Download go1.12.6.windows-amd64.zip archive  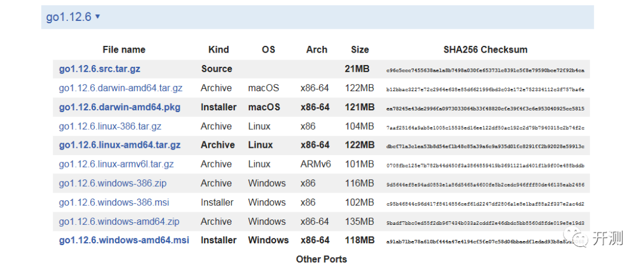(119, 221)
